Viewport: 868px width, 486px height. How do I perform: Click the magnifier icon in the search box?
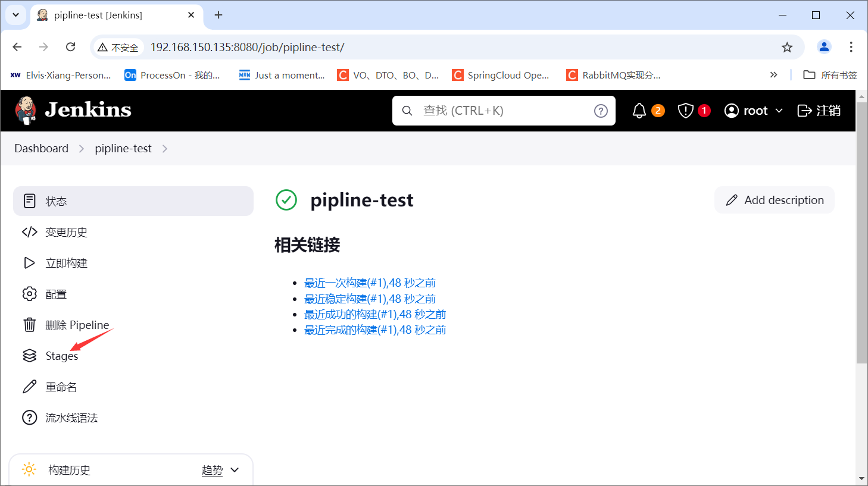(407, 111)
